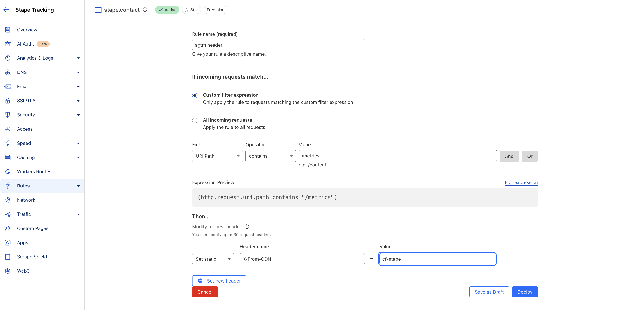Image resolution: width=644 pixels, height=310 pixels.
Task: Click the Speed lightning bolt icon
Action: (x=7, y=143)
